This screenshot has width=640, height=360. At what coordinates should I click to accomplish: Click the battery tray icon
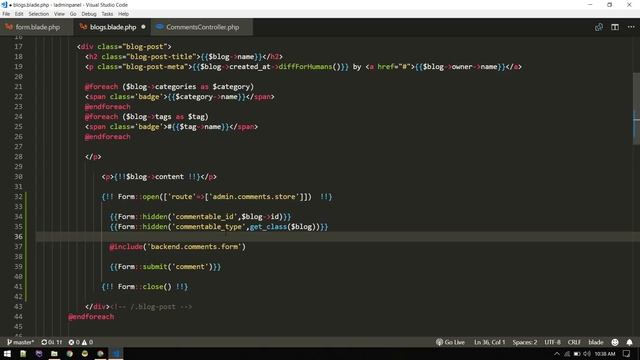pos(577,353)
